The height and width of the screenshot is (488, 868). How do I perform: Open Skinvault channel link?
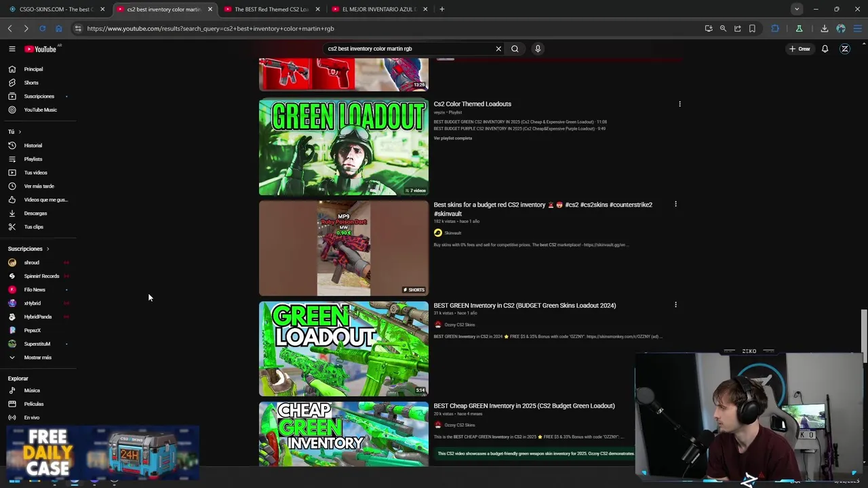coord(452,233)
